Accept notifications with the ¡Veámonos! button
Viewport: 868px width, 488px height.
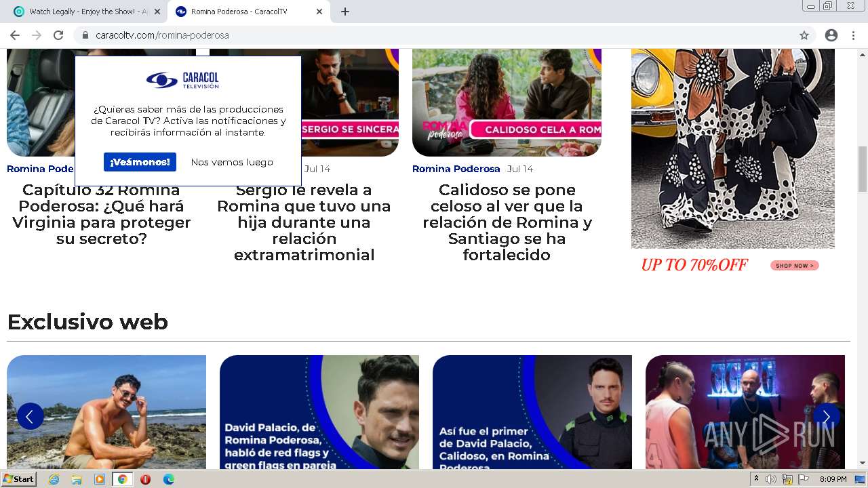pos(140,162)
